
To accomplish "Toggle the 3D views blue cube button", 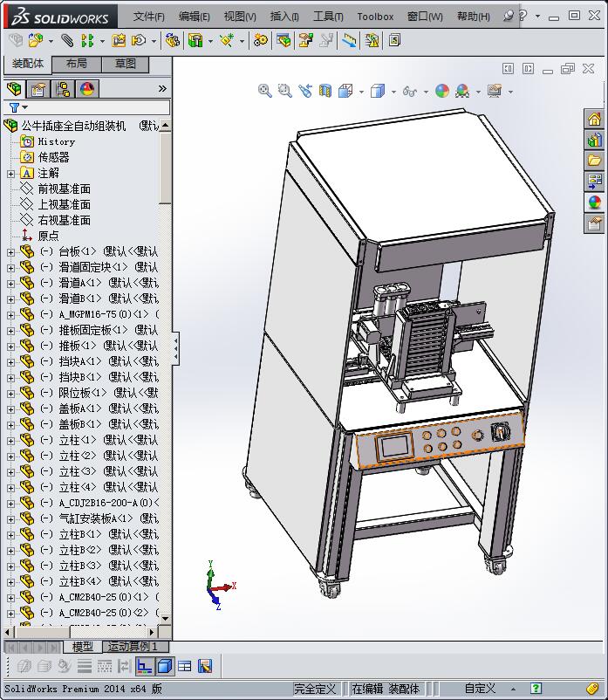I will 165,667.
